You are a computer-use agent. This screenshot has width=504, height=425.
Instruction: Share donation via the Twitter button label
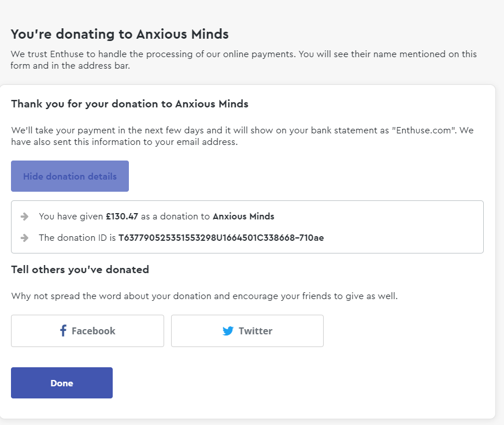click(255, 331)
